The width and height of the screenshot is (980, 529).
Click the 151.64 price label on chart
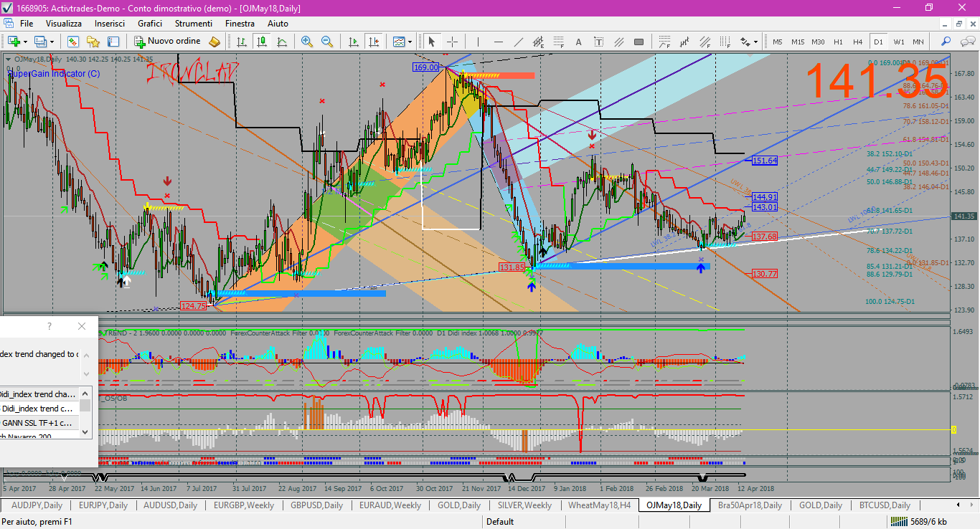[x=765, y=161]
